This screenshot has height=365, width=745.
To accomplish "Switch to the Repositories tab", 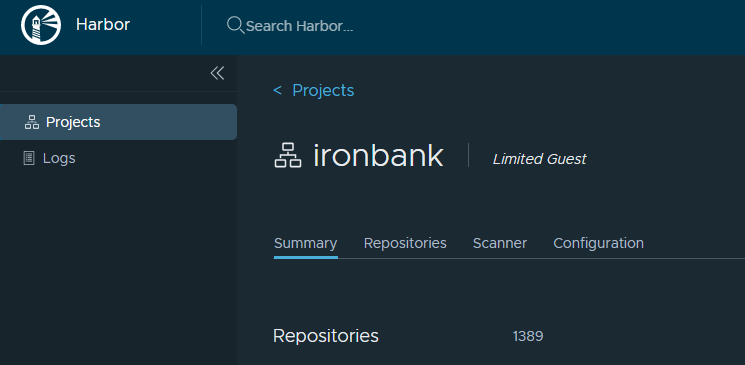I will [x=405, y=243].
